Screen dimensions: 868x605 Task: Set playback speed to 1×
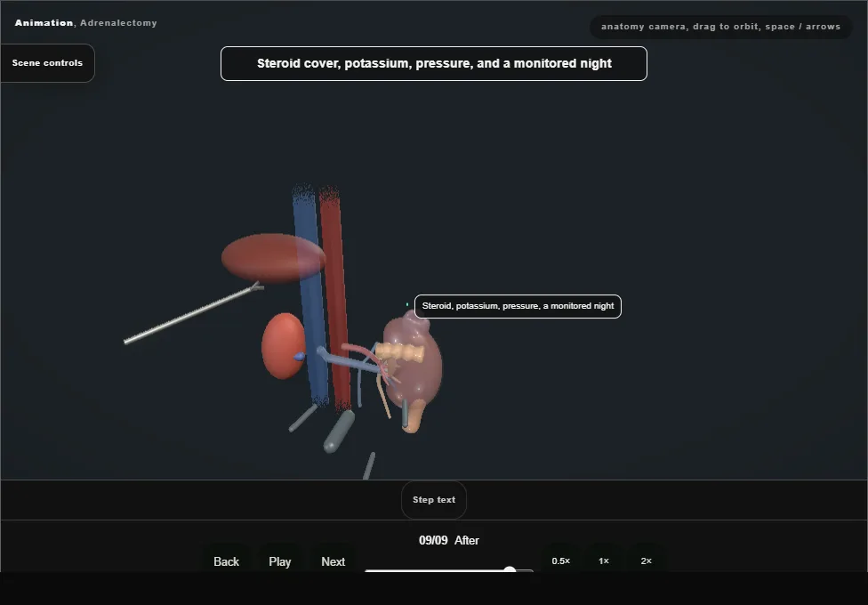point(603,561)
